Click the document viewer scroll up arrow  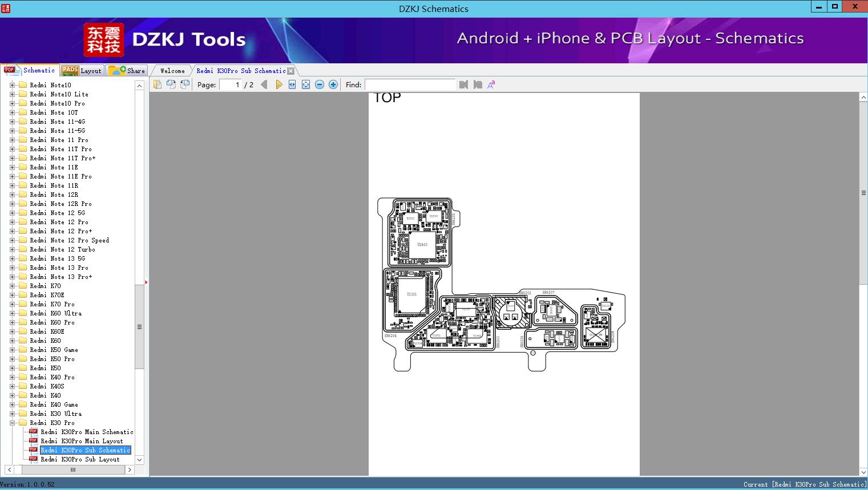click(x=863, y=98)
